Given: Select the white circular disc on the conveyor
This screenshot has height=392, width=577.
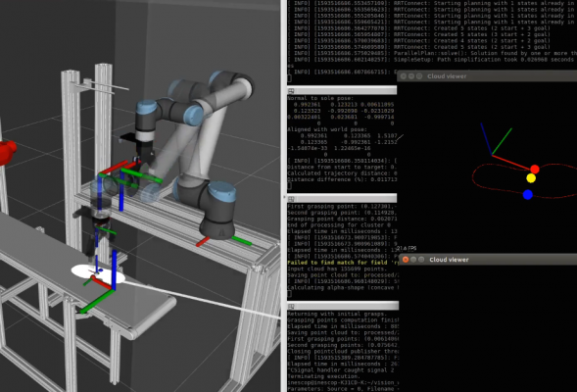Looking at the screenshot, I should (x=98, y=273).
